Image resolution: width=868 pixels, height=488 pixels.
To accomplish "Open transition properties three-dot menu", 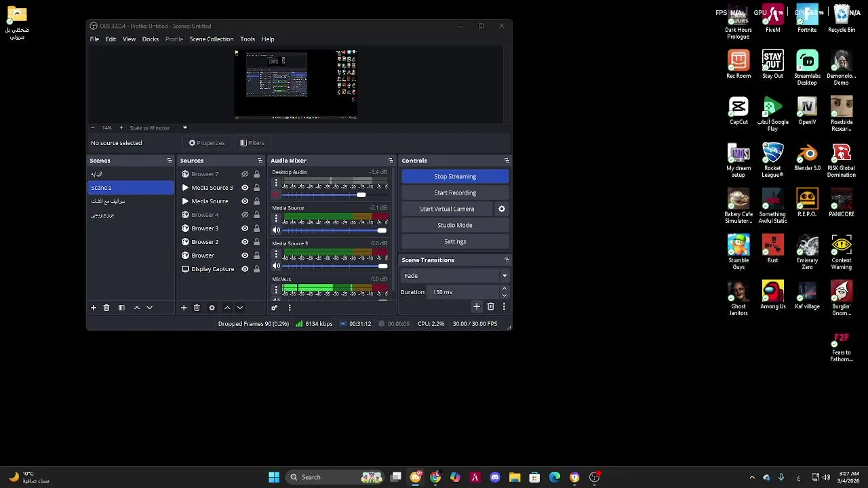I will tap(504, 307).
